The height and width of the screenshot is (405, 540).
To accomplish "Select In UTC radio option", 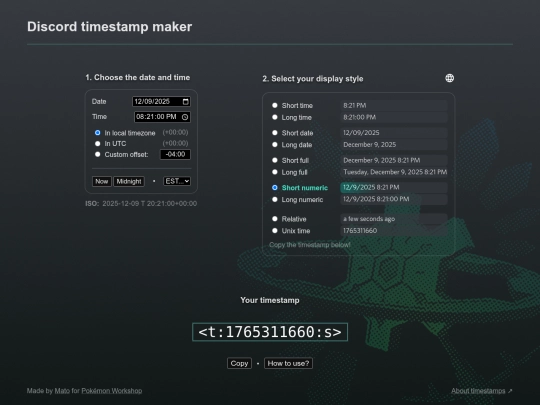I will [x=97, y=144].
